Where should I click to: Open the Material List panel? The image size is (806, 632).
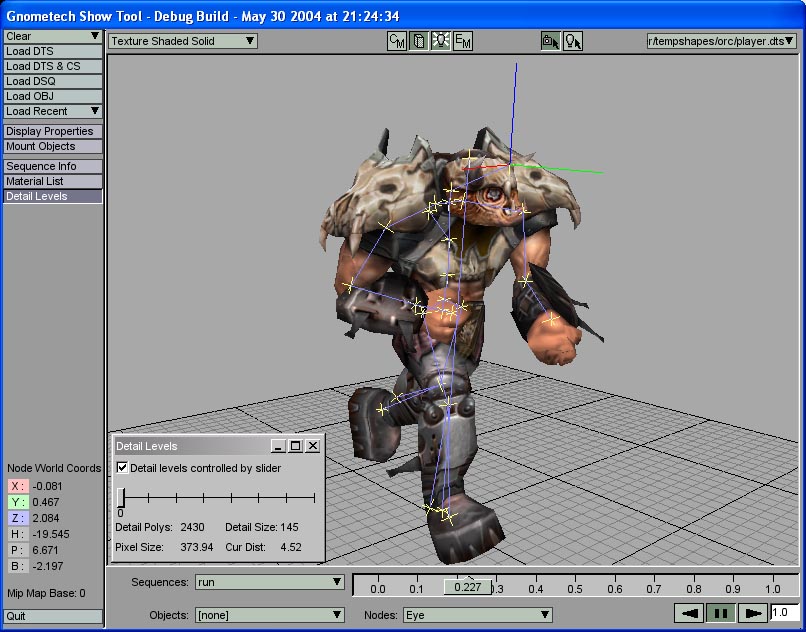(x=52, y=181)
